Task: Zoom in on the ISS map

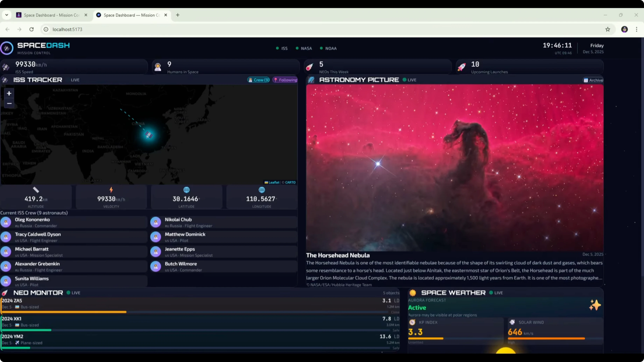Action: [9, 93]
